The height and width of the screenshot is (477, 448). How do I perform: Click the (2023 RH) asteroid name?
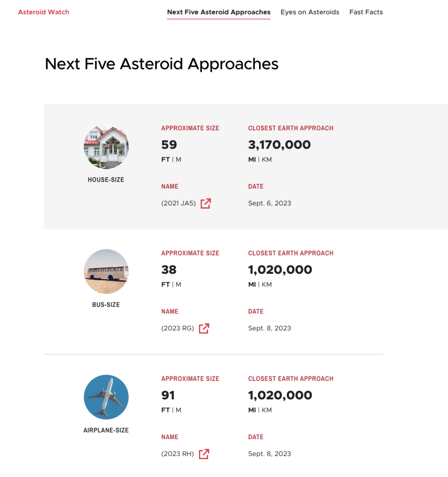click(x=178, y=454)
